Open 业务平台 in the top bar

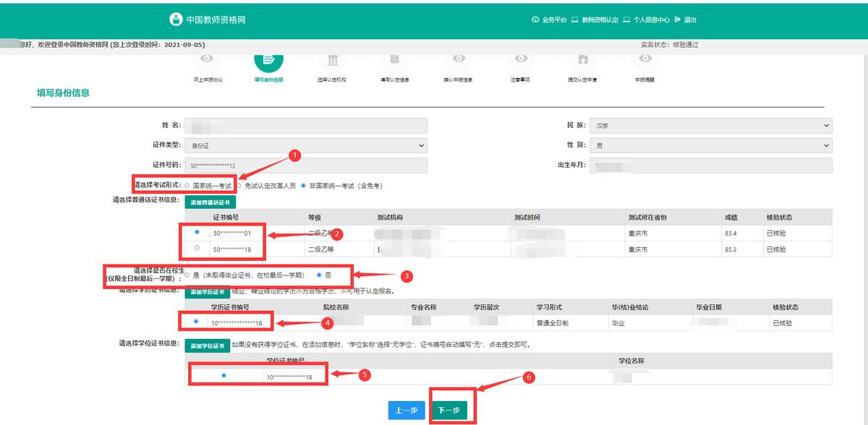tap(549, 20)
